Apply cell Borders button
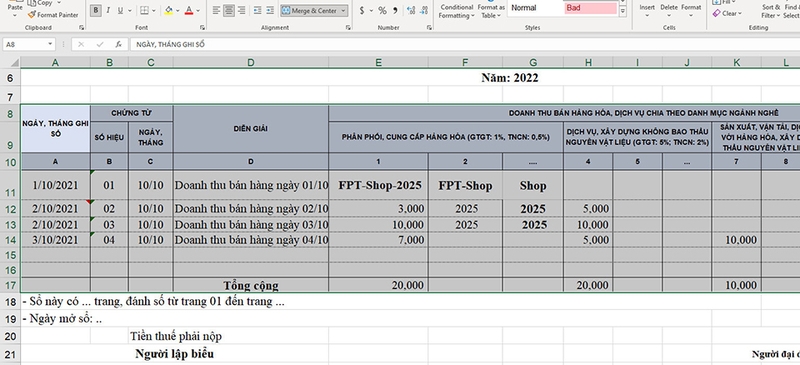The width and height of the screenshot is (800, 365). click(x=144, y=10)
